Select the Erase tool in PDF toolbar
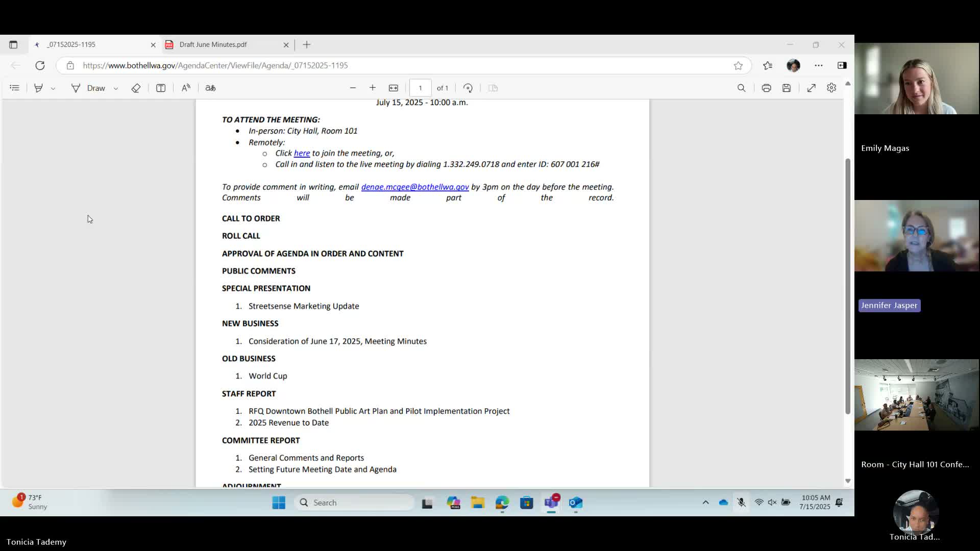 pyautogui.click(x=136, y=88)
